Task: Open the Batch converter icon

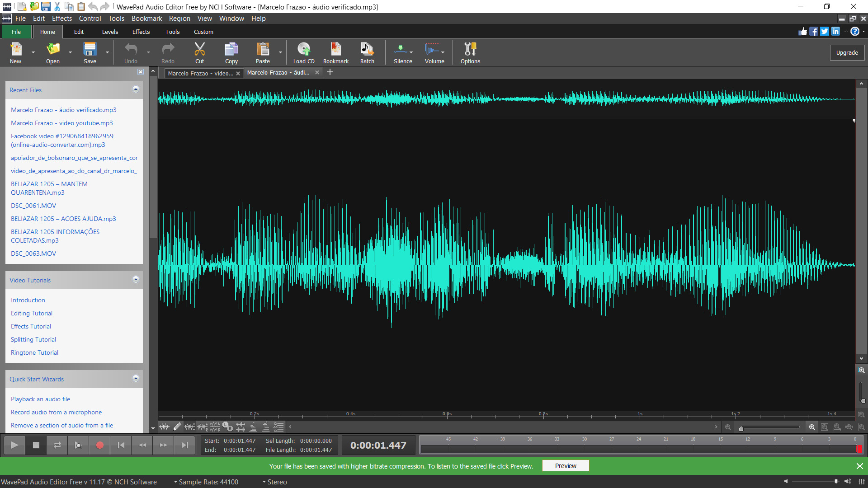Action: pos(367,49)
